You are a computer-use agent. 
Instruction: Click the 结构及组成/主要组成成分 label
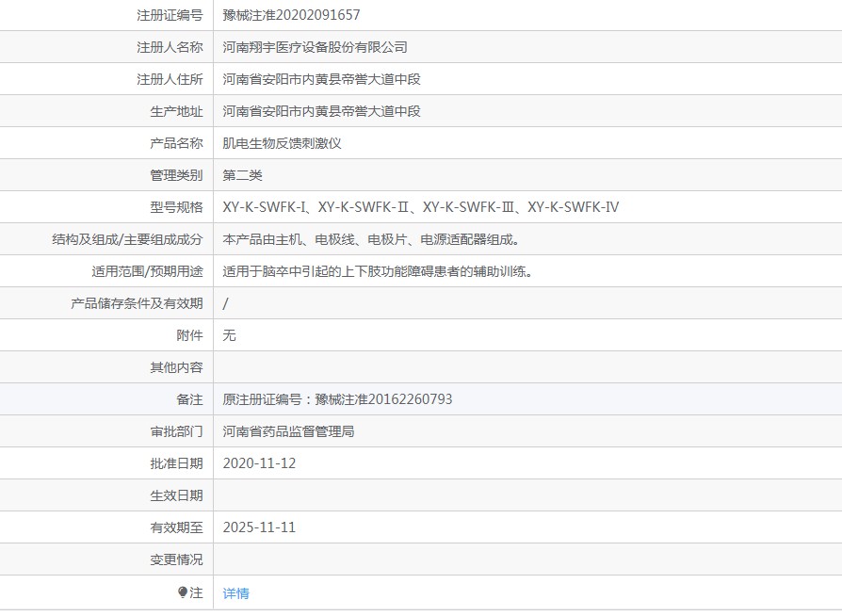127,239
